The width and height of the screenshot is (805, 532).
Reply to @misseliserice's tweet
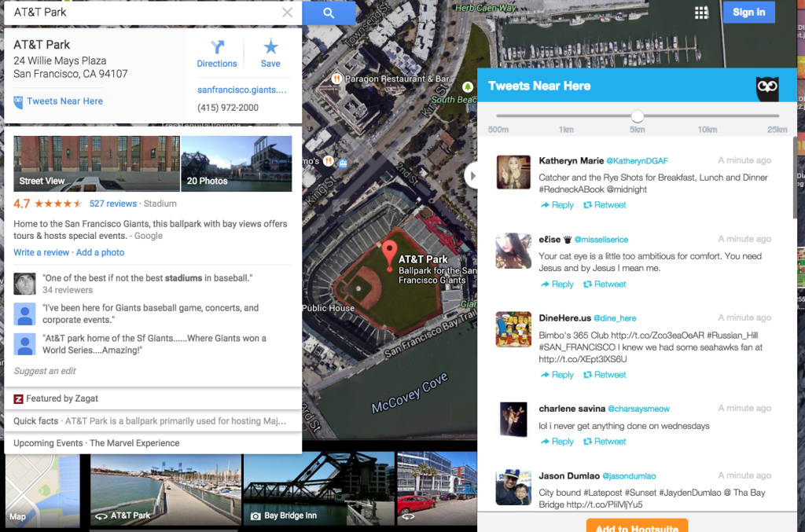[x=557, y=284]
